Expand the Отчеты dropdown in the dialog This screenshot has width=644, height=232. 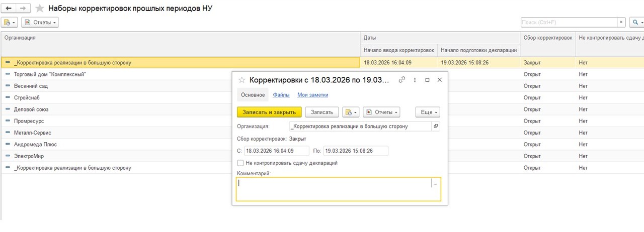381,112
